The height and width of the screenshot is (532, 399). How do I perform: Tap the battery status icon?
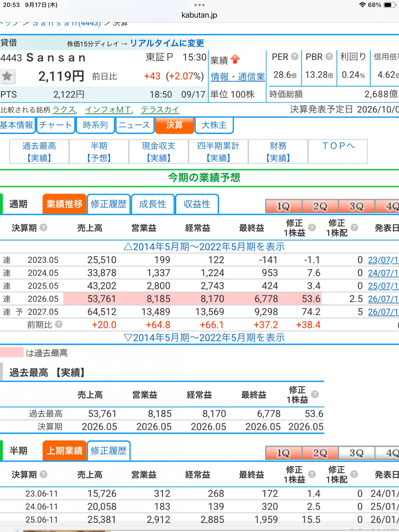390,5
